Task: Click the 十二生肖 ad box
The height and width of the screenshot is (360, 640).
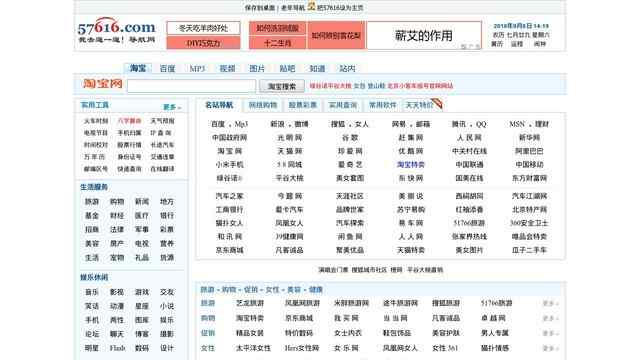Action: coord(278,42)
